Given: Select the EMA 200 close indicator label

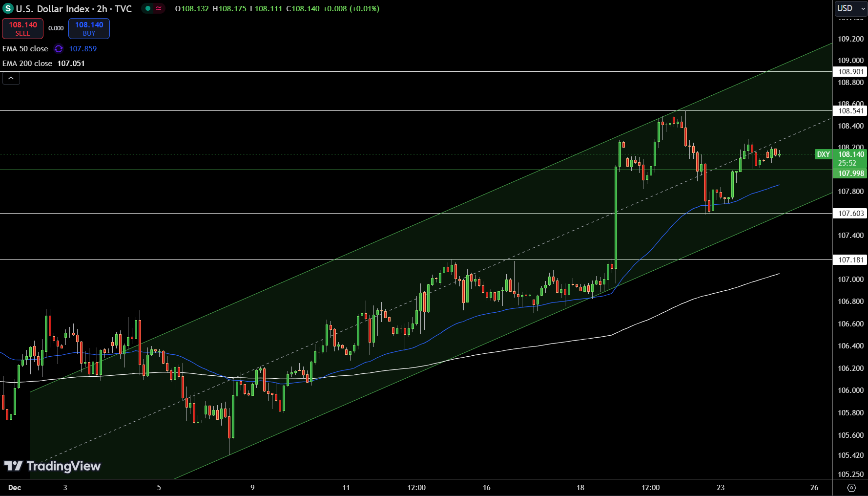Looking at the screenshot, I should [x=27, y=64].
